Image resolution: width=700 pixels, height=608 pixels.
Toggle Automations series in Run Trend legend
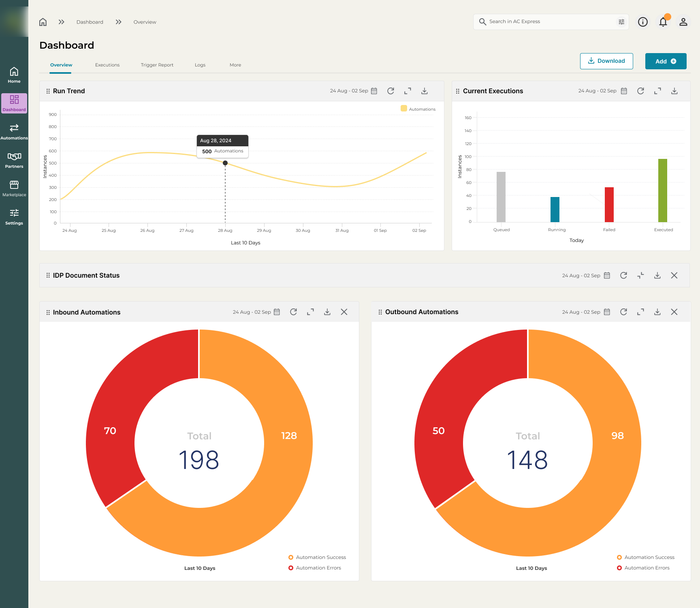pyautogui.click(x=418, y=109)
